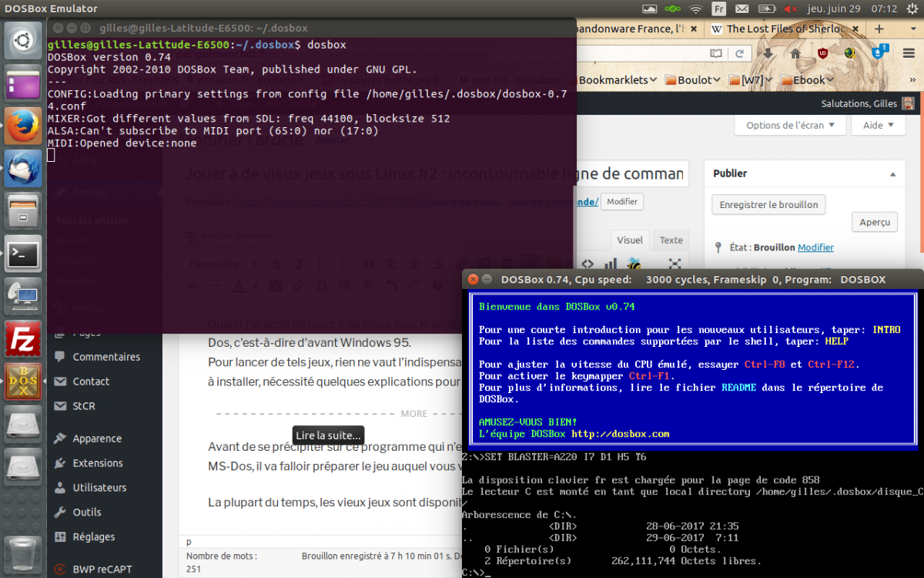Click Modifier link beside État Brouillon

(x=815, y=247)
